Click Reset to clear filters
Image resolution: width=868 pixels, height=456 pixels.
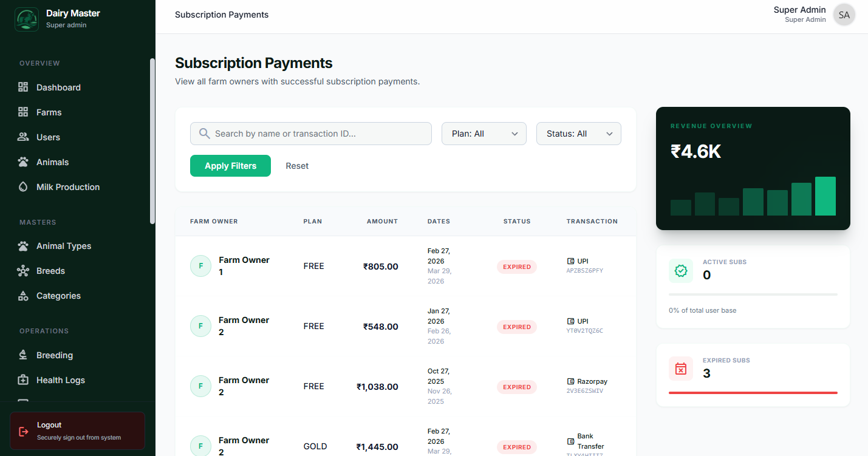click(x=297, y=165)
